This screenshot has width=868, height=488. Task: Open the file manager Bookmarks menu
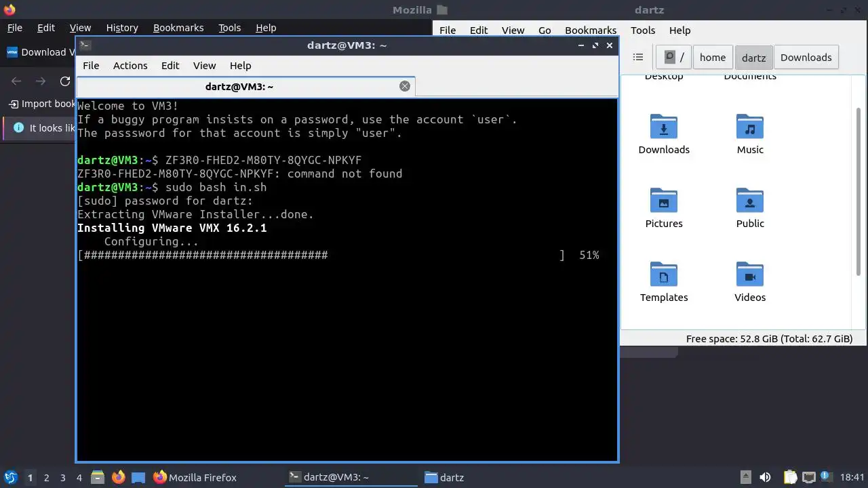coord(591,30)
